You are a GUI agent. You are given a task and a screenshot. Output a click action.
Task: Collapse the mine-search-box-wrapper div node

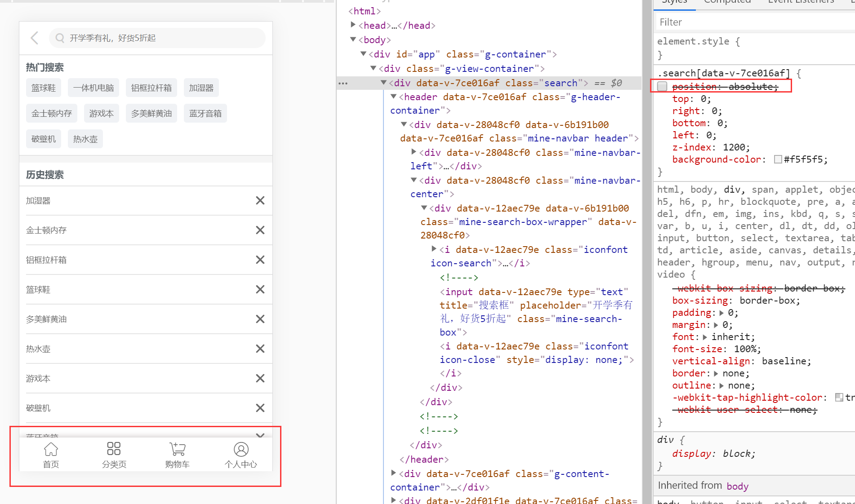coord(424,208)
